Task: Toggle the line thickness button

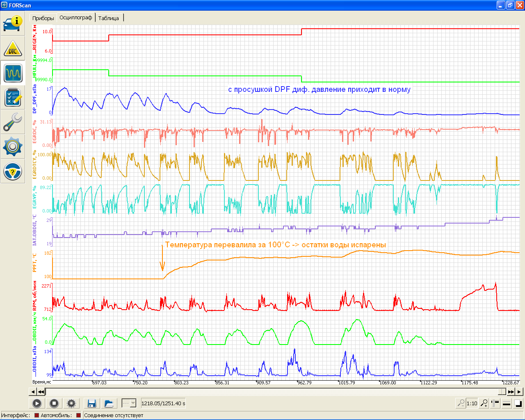Action: 507,404
